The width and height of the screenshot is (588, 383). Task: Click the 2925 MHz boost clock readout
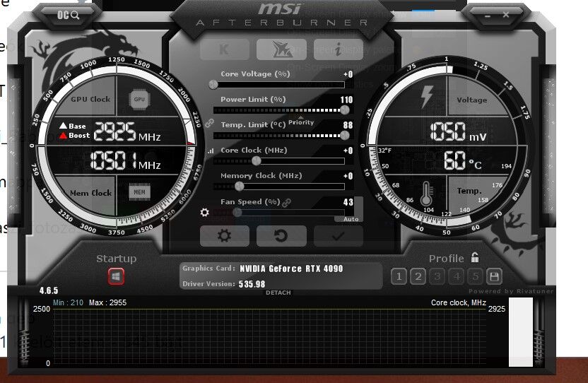[x=127, y=131]
